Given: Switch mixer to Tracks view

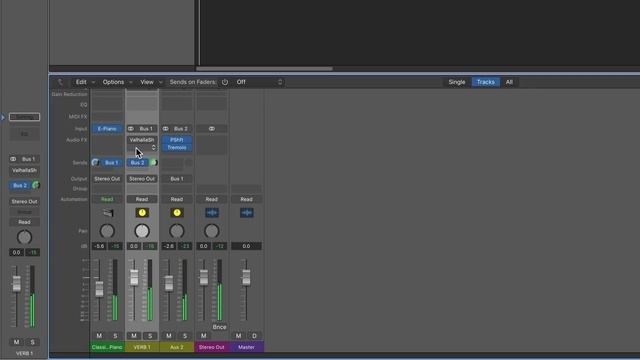Looking at the screenshot, I should [486, 82].
